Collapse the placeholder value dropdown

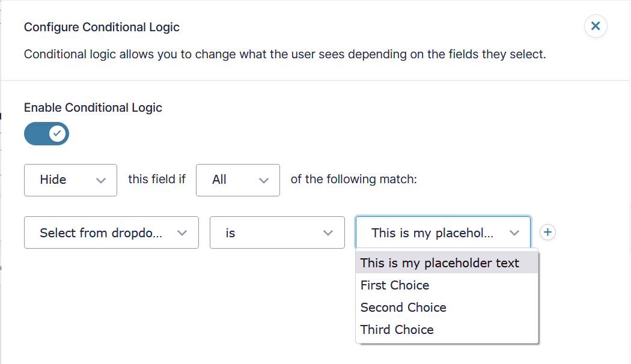tap(443, 232)
